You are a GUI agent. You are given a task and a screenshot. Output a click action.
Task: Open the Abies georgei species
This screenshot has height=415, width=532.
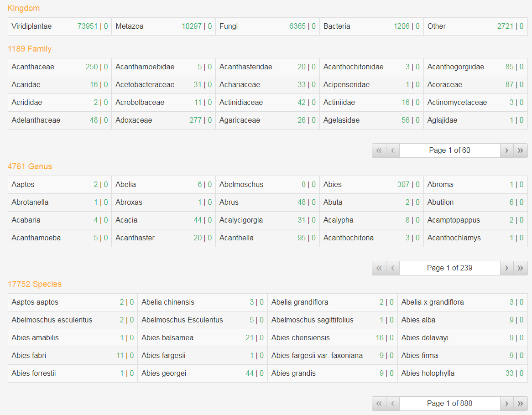click(164, 373)
